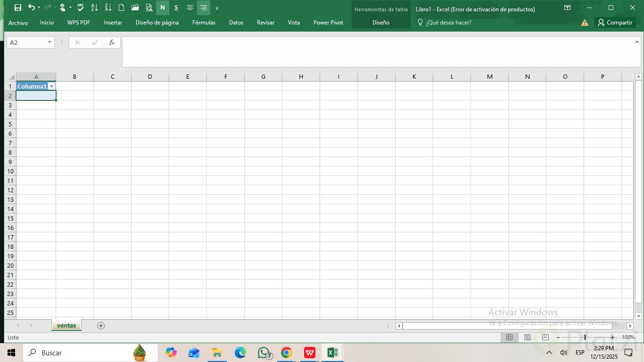Undo the last action
The height and width of the screenshot is (362, 644).
[31, 8]
